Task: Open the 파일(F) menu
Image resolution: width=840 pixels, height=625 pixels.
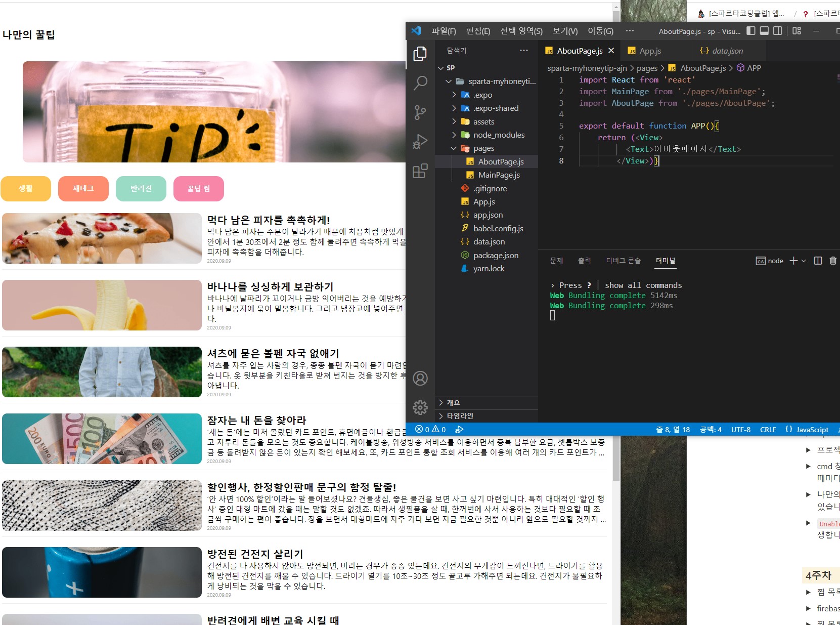Action: (x=444, y=31)
